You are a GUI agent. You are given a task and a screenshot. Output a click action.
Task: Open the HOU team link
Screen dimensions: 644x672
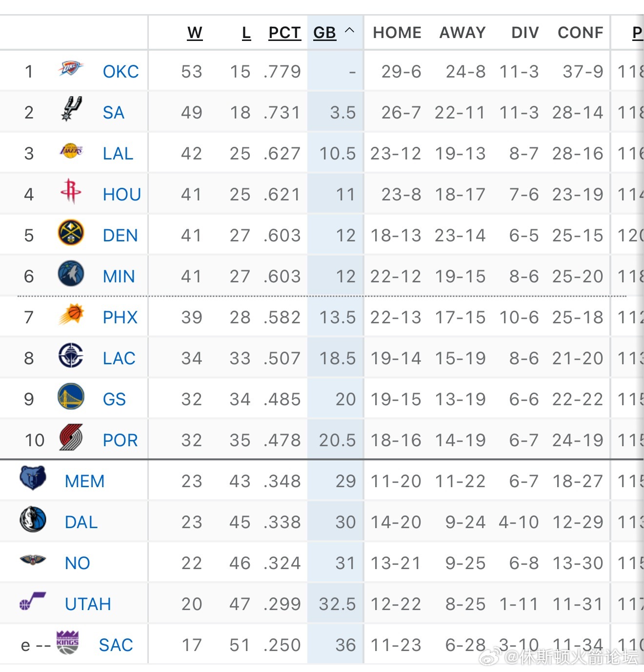(x=121, y=195)
